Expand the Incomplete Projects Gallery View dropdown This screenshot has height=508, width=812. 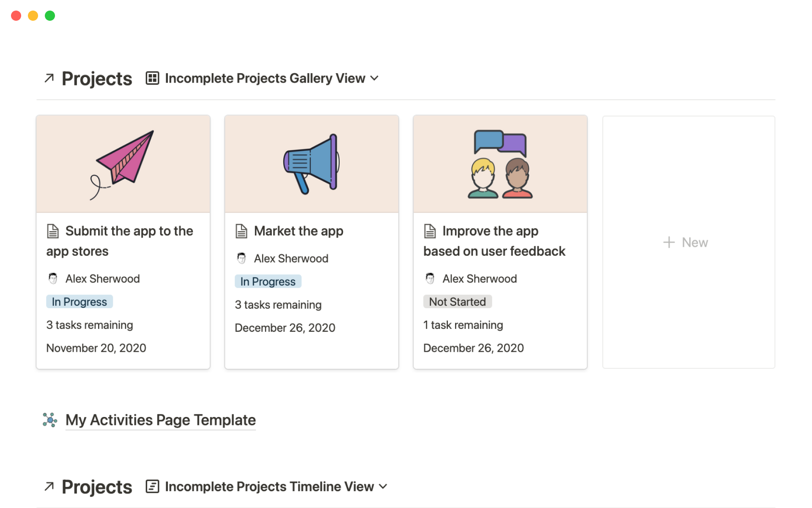click(x=374, y=78)
